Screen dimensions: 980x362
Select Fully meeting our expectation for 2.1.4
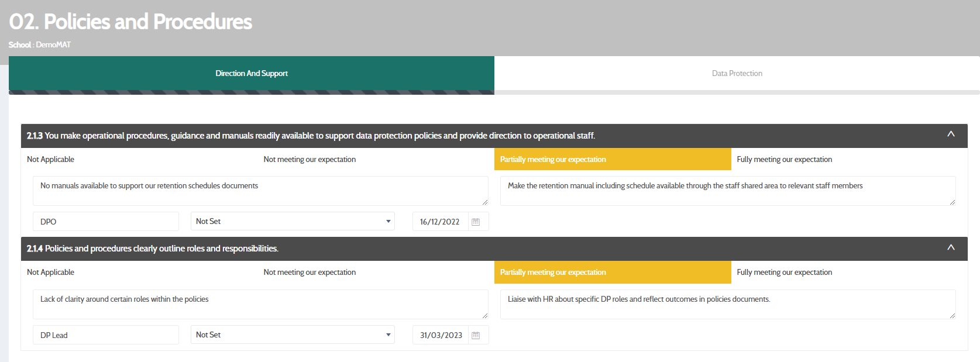784,273
